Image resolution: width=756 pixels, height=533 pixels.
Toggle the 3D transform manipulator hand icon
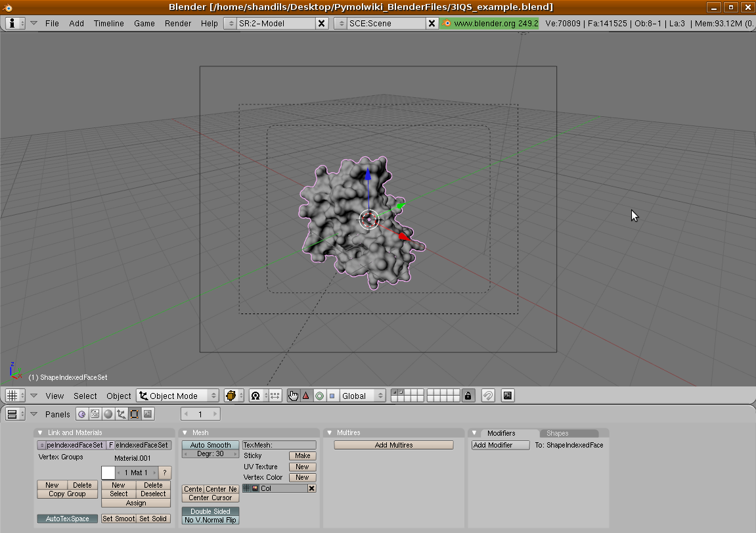(x=293, y=396)
